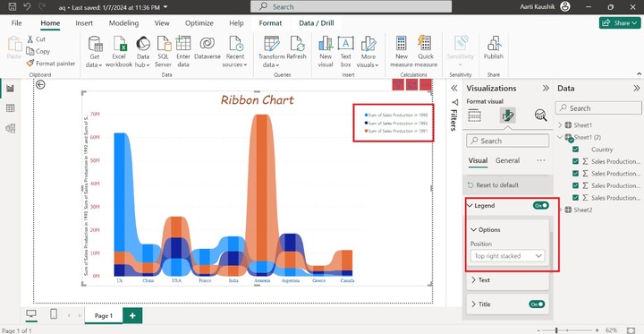Viewport: 644px width, 334px height.
Task: Uncheck the Country field checkbox
Action: click(x=575, y=150)
